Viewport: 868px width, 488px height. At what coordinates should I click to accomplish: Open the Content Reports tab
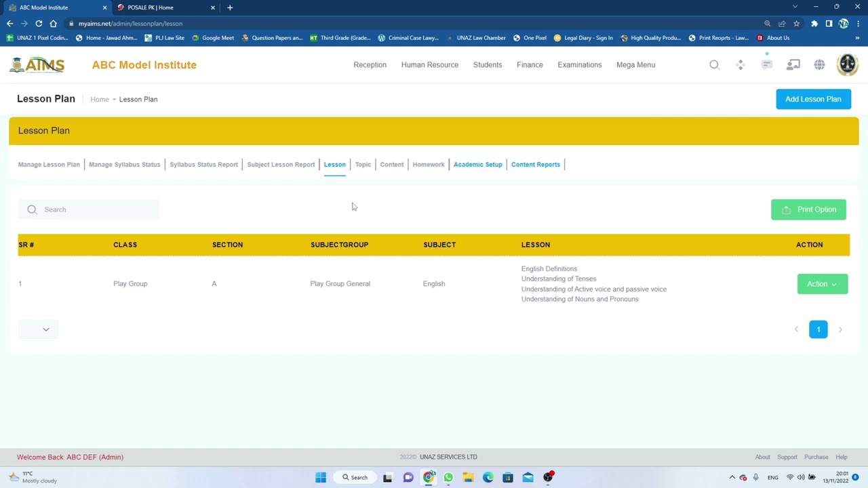(536, 165)
